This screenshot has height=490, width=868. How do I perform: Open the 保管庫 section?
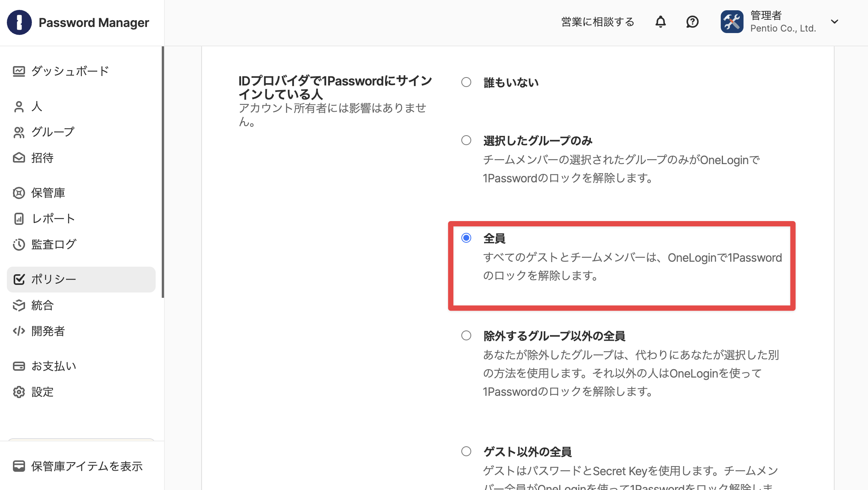tap(81, 193)
